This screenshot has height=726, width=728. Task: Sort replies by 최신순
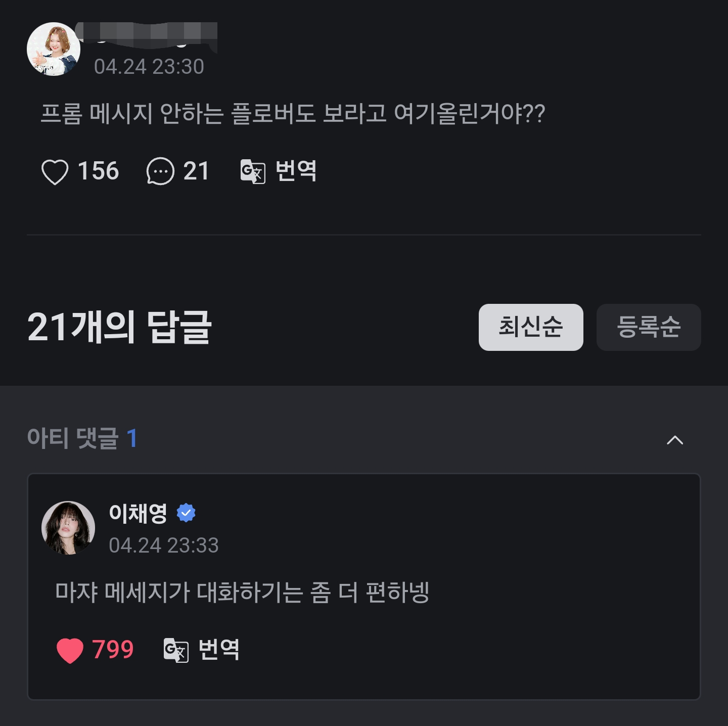[x=531, y=327]
